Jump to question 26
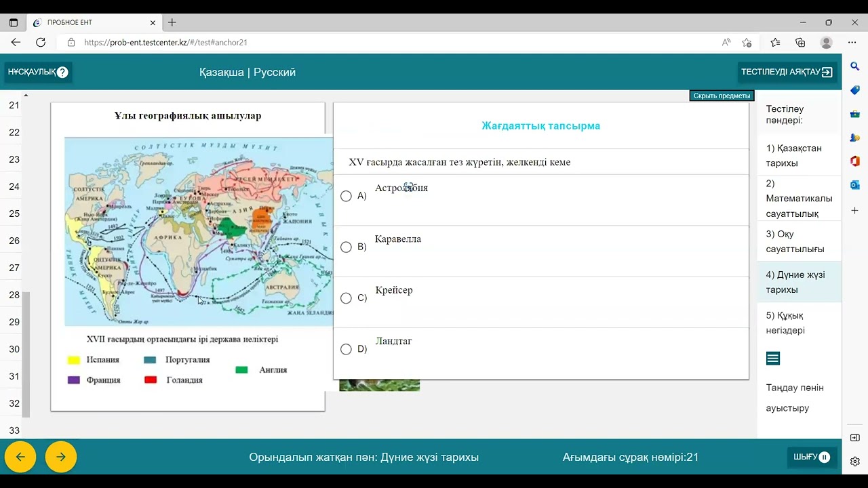This screenshot has width=868, height=488. pos(14,241)
